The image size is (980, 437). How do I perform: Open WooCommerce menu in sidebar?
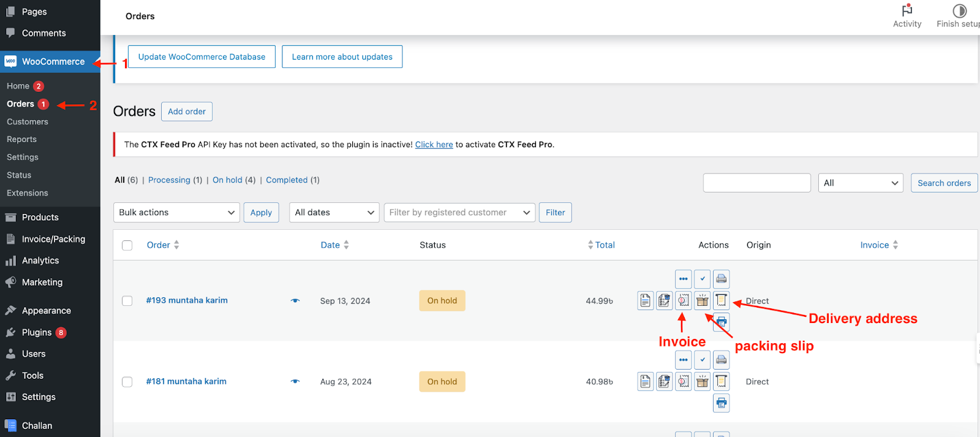[x=50, y=61]
